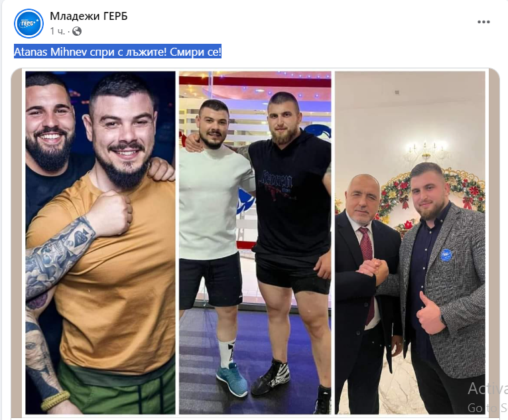Click the Младежи ГЕРБ page name
The image size is (508, 420).
[x=89, y=16]
